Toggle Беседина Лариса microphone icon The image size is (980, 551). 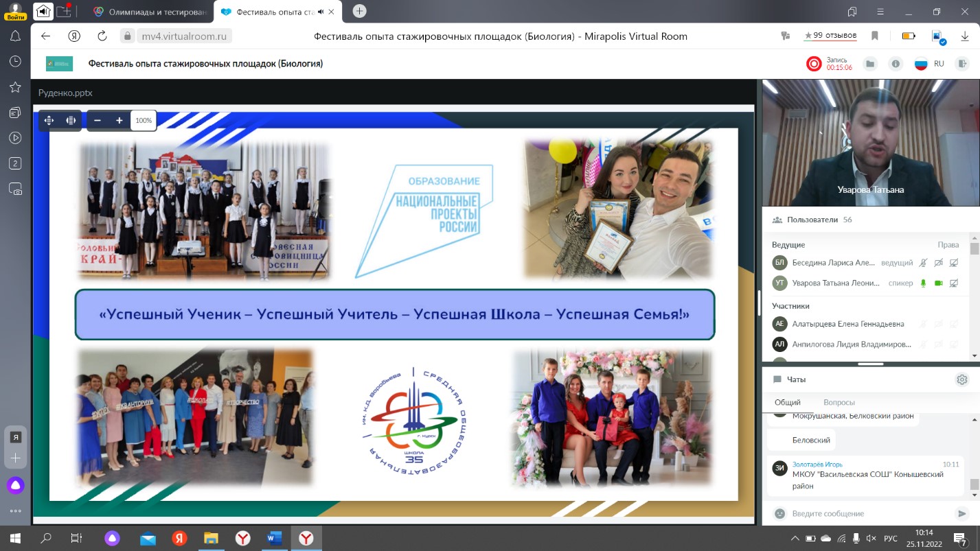point(923,263)
